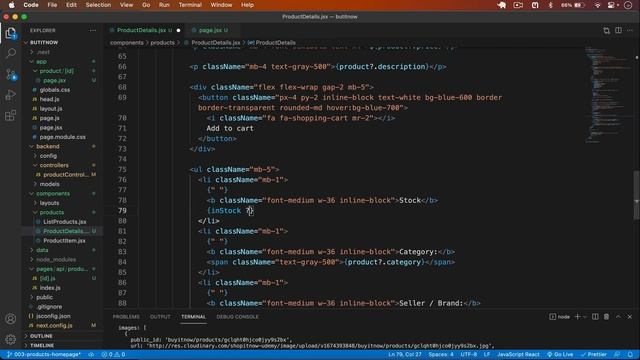640x360 pixels.
Task: Create a new terminal with plus icon
Action: tap(577, 317)
